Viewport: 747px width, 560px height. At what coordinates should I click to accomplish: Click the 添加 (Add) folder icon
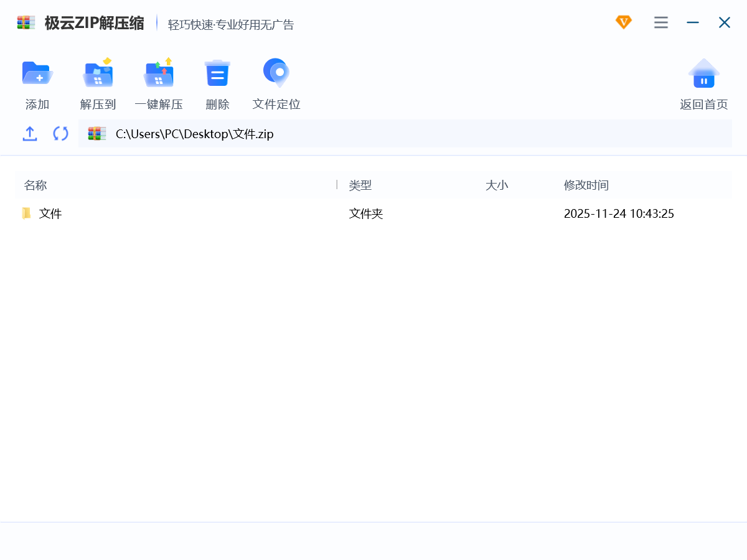(x=37, y=74)
